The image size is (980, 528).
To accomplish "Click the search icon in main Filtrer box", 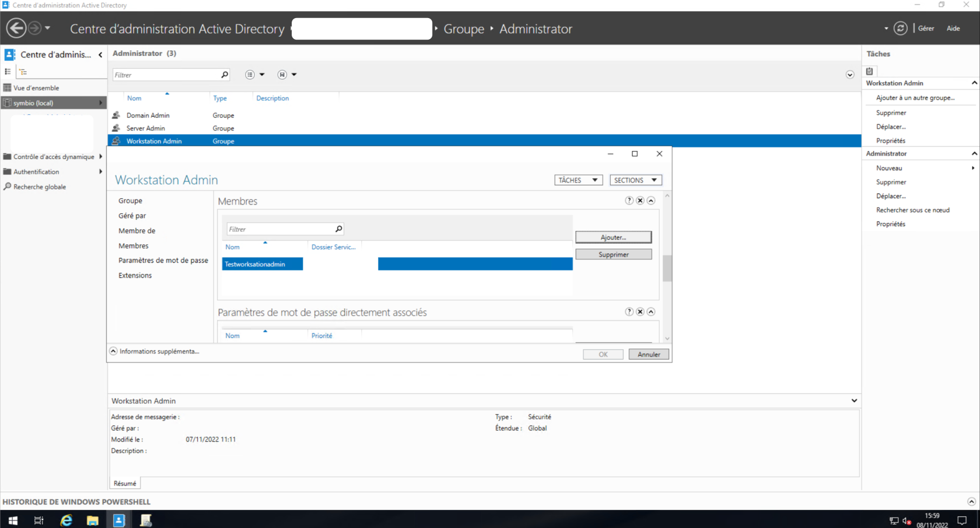I will [225, 75].
